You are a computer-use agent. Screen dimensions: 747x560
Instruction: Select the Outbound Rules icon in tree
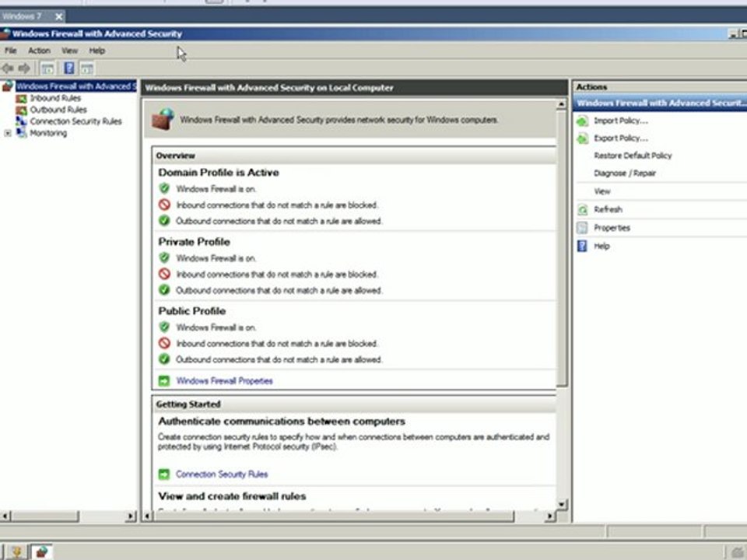pos(21,110)
